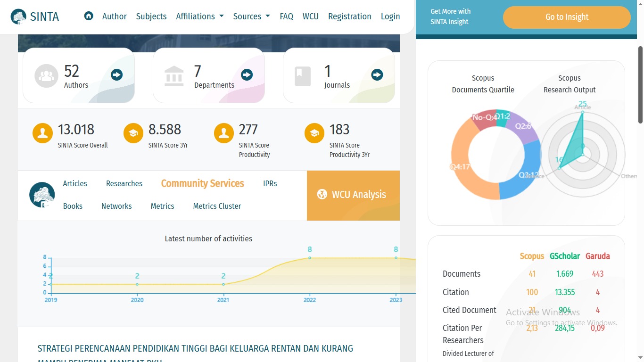Click the SINTA logo icon
This screenshot has width=644, height=362.
point(18,16)
